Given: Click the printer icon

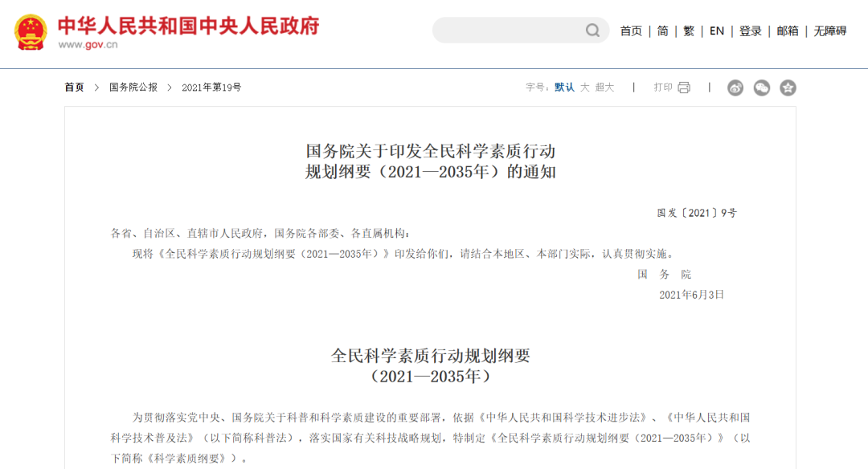Looking at the screenshot, I should (684, 88).
